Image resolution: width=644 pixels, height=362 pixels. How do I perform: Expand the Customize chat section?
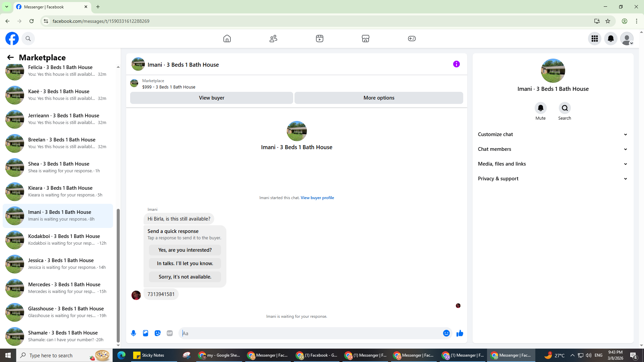point(552,134)
